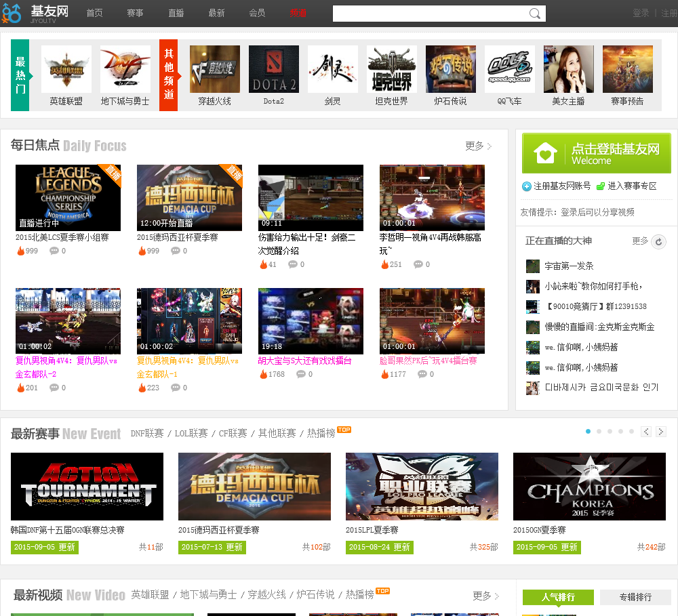
Task: Open League of Legends Championship Series thumbnail
Action: click(68, 198)
